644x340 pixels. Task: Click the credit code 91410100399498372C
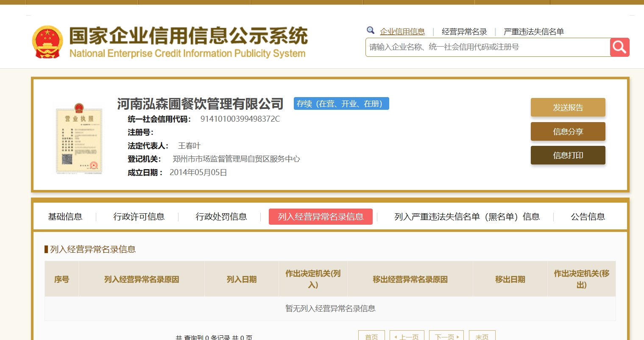point(240,119)
